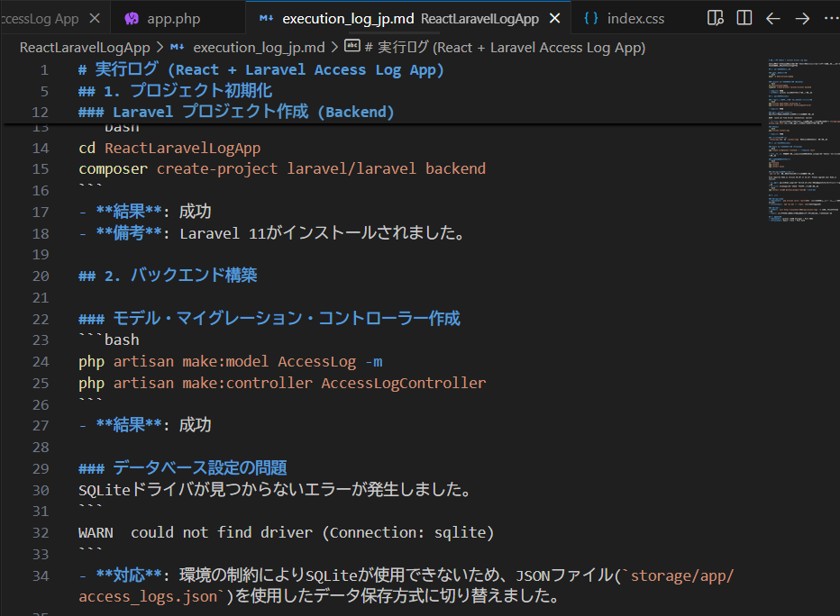Open the More Actions ellipsis menu
Image resolution: width=840 pixels, height=616 pixels.
[x=831, y=18]
